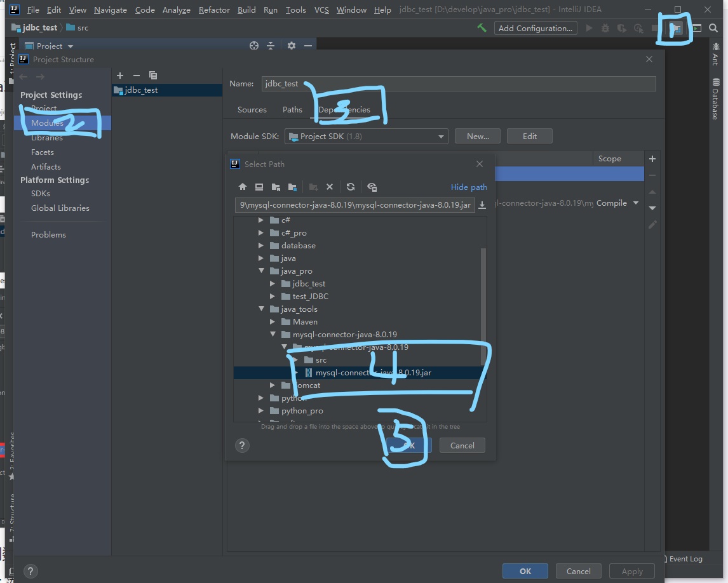Select Facets in Project Settings
Viewport: 728px width, 583px height.
point(43,152)
